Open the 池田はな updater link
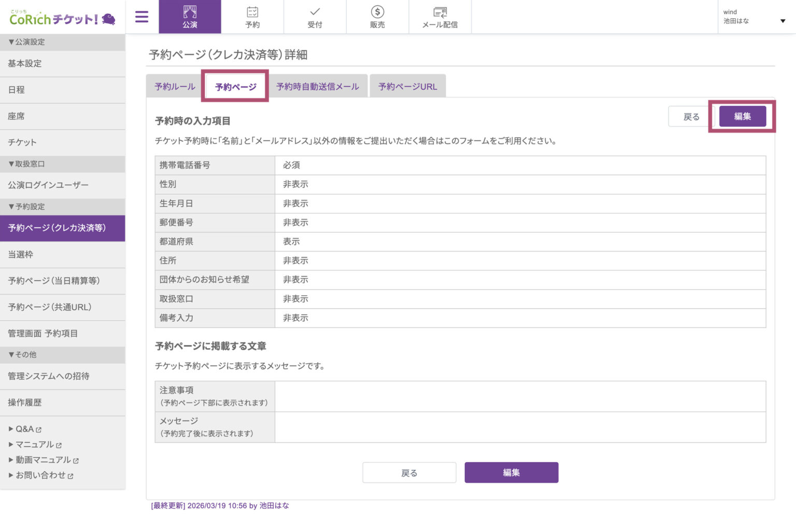Screen dimensions: 796x532 point(276,506)
